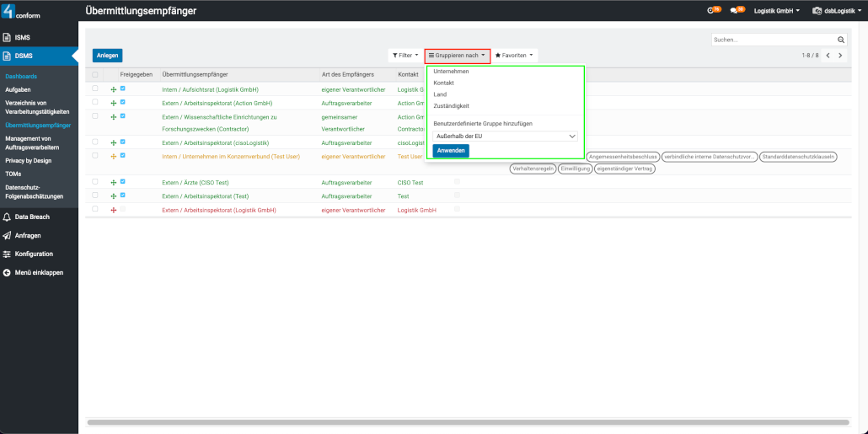Collapse the menu via the arrow icon
The height and width of the screenshot is (434, 868).
tap(8, 272)
